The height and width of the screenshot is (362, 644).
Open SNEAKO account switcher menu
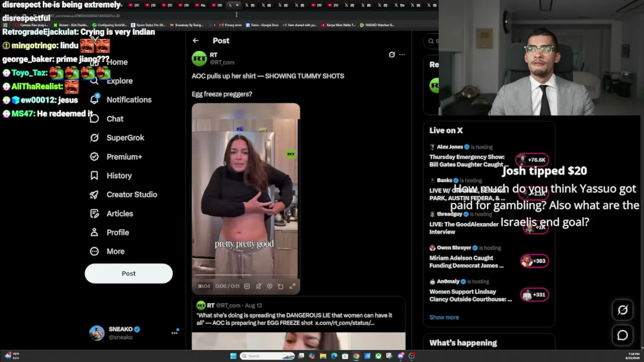point(174,333)
